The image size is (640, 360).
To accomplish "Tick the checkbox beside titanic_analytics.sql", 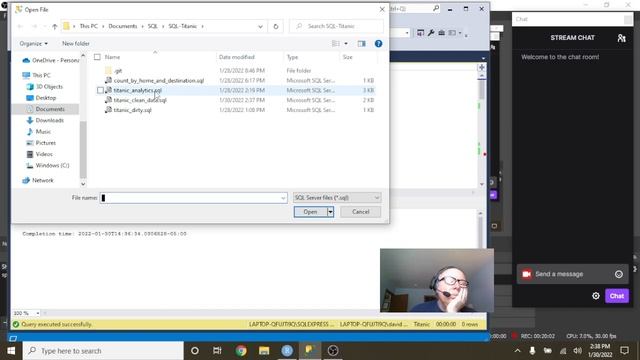I will [x=100, y=90].
